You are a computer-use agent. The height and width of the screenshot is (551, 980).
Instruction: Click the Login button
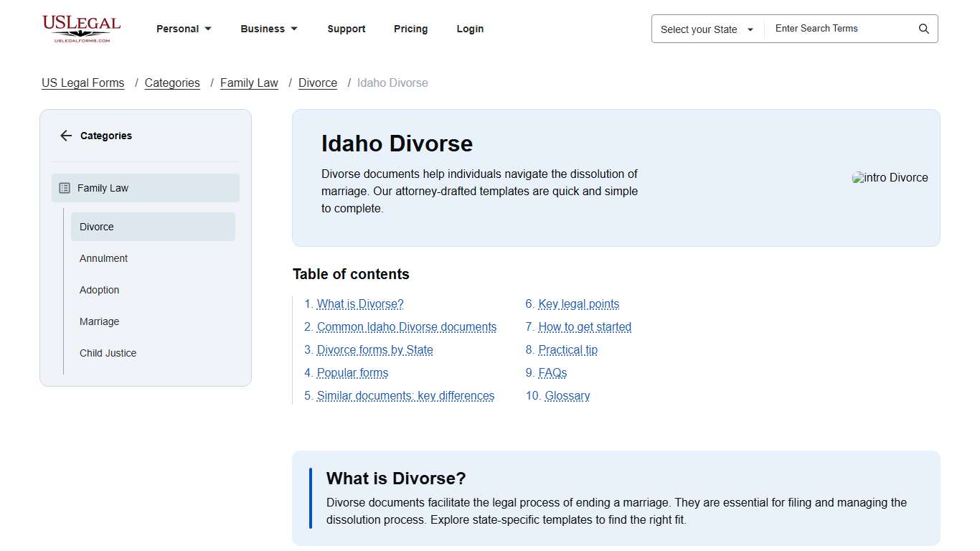point(470,29)
